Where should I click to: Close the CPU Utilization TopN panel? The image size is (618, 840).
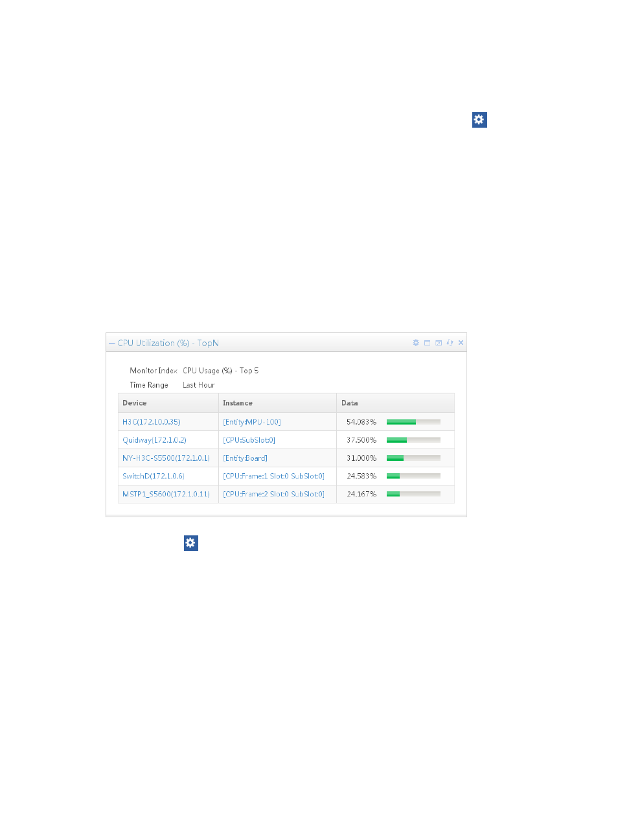tap(461, 343)
